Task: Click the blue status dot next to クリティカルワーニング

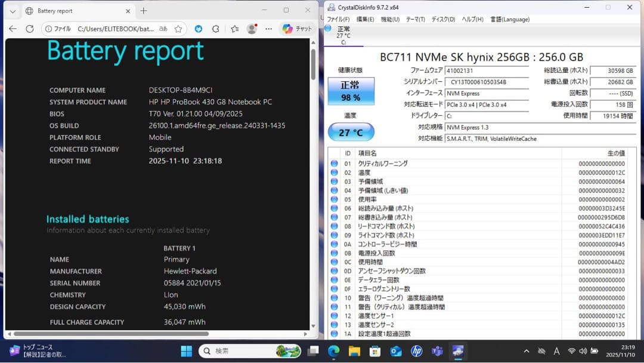Action: (x=334, y=162)
